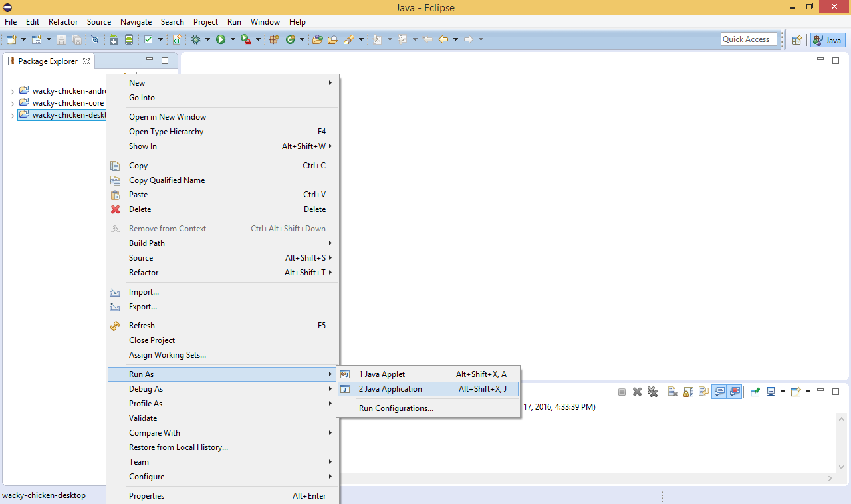Click Remove All Terminated Launches icon
The width and height of the screenshot is (851, 504).
point(652,392)
